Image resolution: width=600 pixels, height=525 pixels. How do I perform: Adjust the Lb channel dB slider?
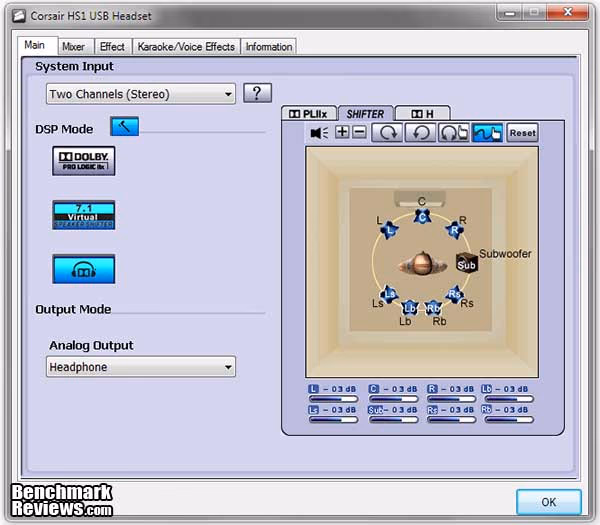[x=509, y=399]
